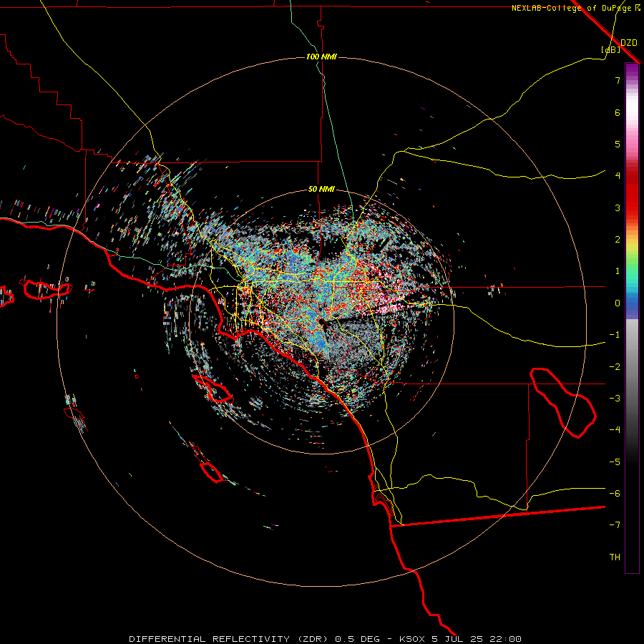Click the "50 NMI" range ring label
Image resolution: width=644 pixels, height=644 pixels.
coord(321,190)
